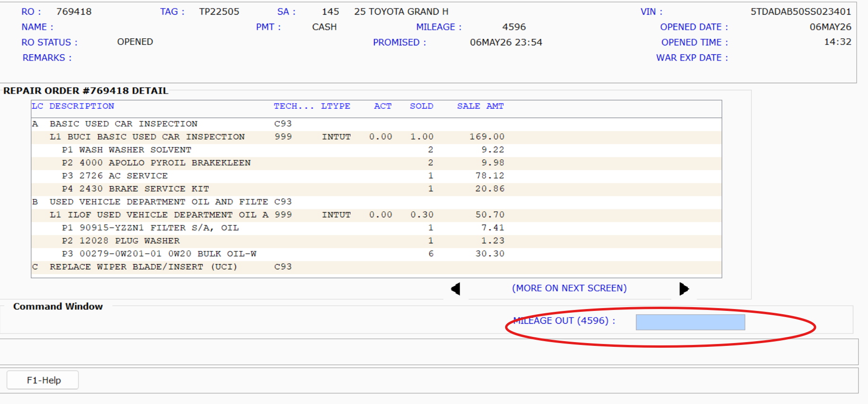Click the Mileage Out input field
The height and width of the screenshot is (404, 868).
(x=690, y=322)
